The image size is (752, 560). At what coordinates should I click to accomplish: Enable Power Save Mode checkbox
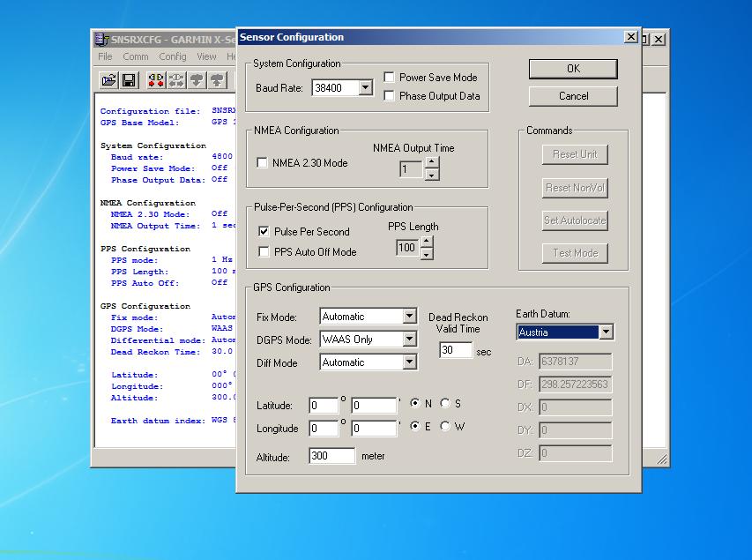coord(390,78)
